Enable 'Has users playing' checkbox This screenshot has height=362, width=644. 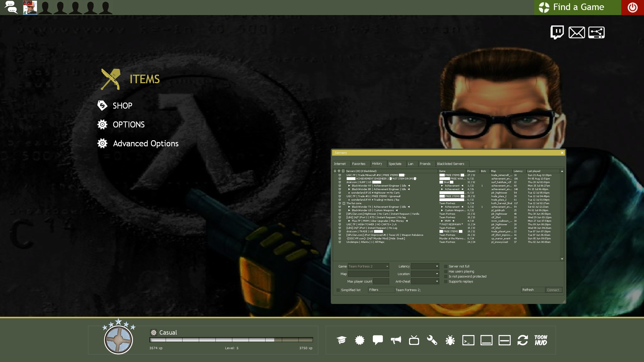coord(446,271)
